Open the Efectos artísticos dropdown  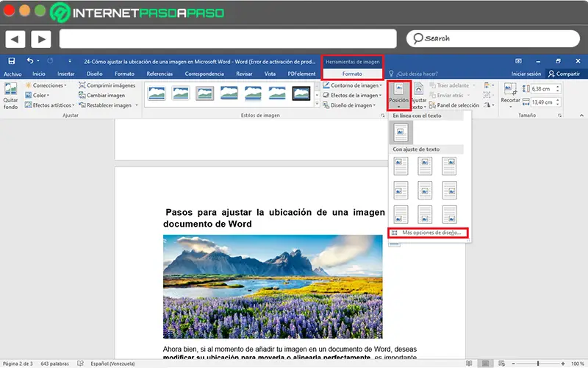(49, 105)
